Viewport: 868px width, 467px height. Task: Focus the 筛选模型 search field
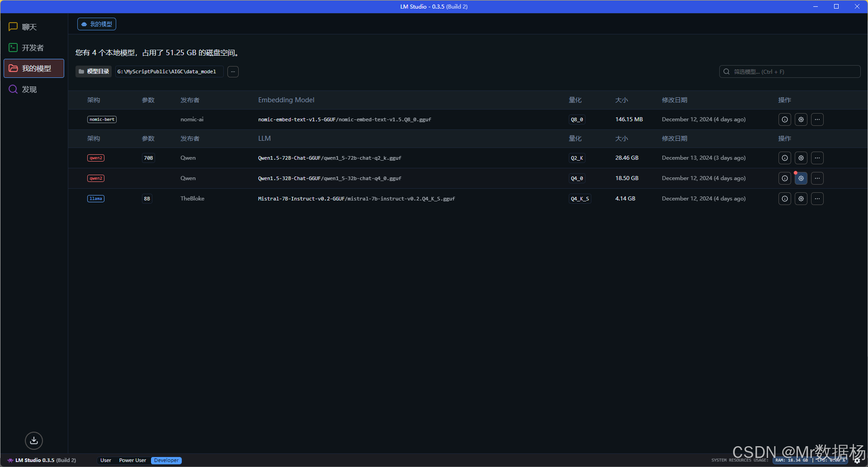click(789, 71)
